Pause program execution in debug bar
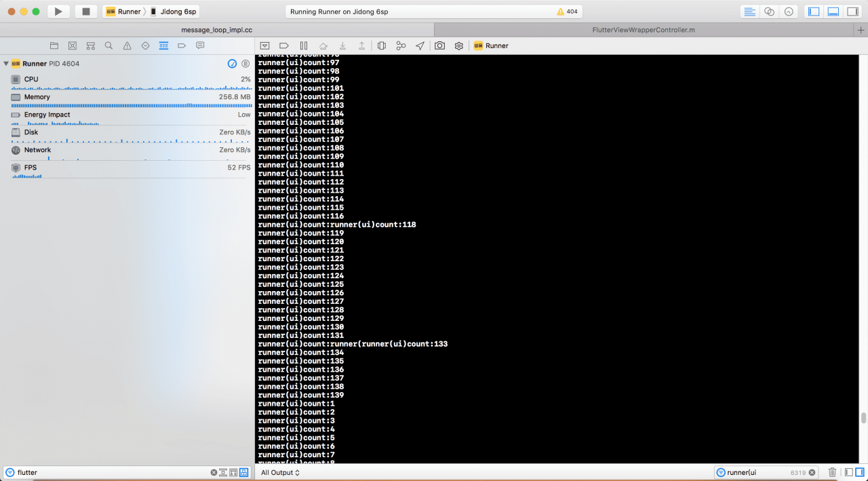This screenshot has height=481, width=868. 304,45
